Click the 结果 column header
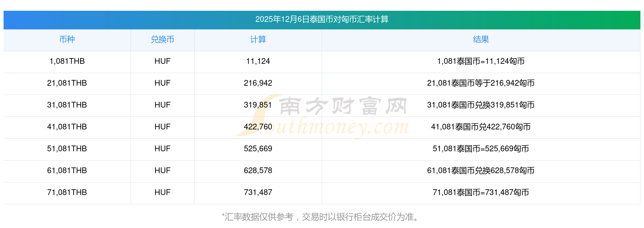Viewport: 644px width, 228px height. click(481, 39)
